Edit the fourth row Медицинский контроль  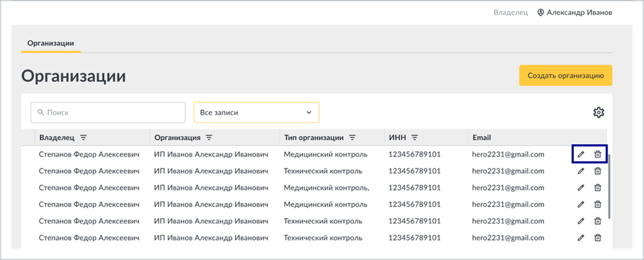581,204
